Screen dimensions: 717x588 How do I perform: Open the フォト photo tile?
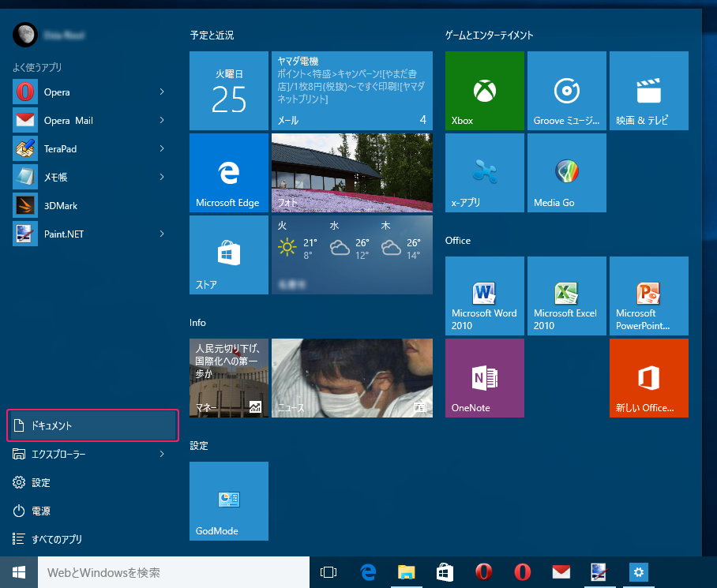[x=352, y=173]
